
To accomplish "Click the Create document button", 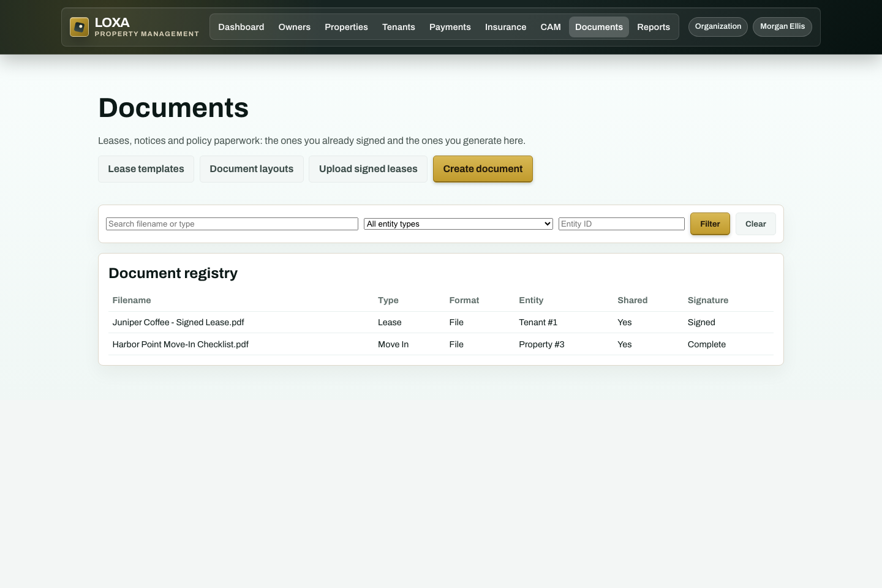I will click(483, 169).
